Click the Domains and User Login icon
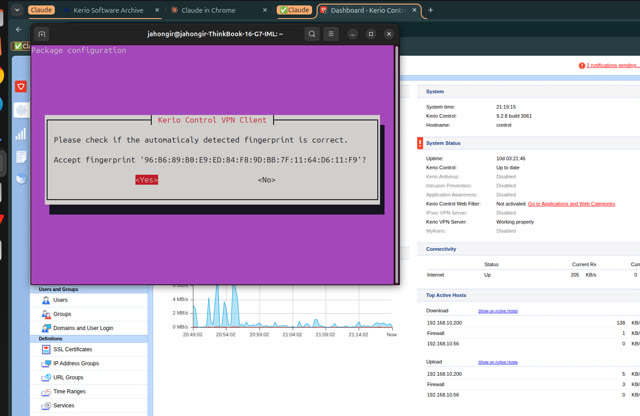This screenshot has width=640, height=416. (46, 328)
